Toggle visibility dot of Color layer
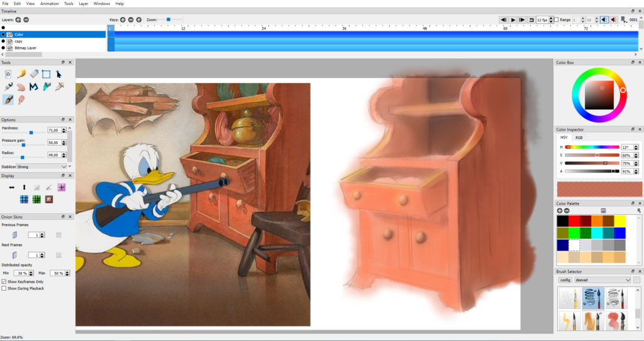This screenshot has height=341, width=644. coord(3,35)
